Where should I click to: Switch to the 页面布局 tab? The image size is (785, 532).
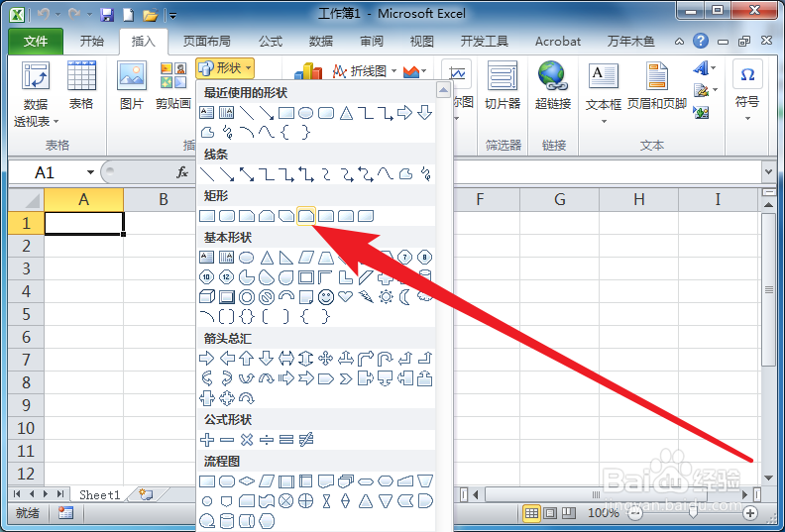coord(206,41)
